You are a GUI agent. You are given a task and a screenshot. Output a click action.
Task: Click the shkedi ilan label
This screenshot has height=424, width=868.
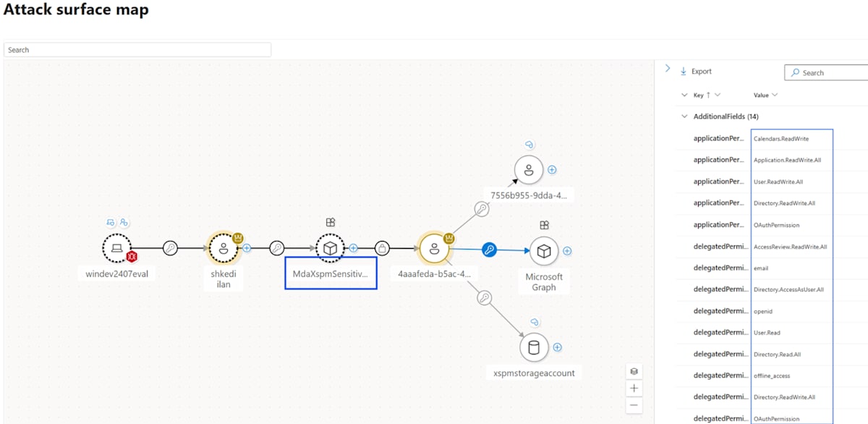224,280
